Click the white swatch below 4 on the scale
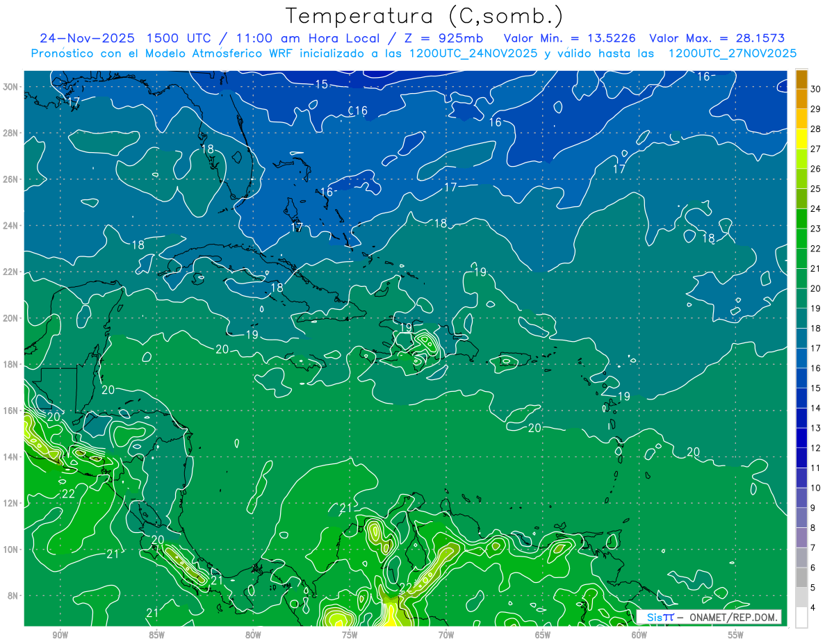Viewport: 834px width, 644px height. click(x=802, y=618)
